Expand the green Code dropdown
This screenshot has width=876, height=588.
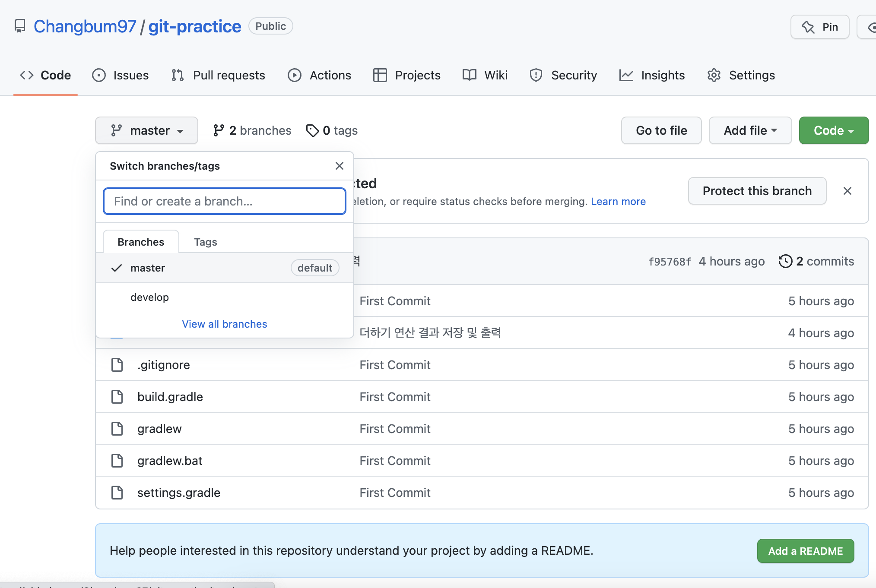coord(833,130)
